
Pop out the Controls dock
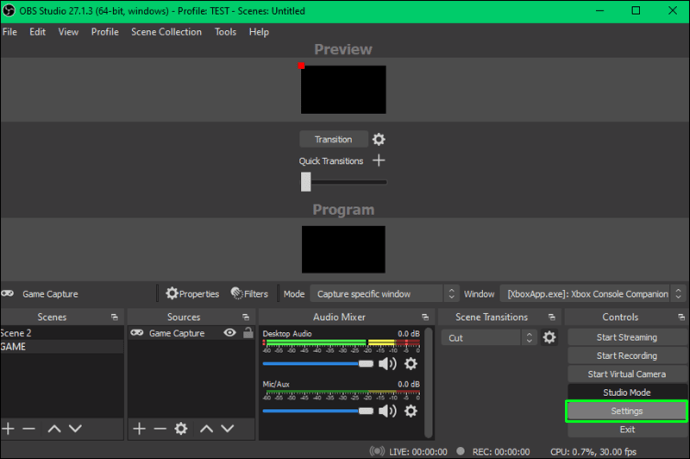pyautogui.click(x=681, y=317)
